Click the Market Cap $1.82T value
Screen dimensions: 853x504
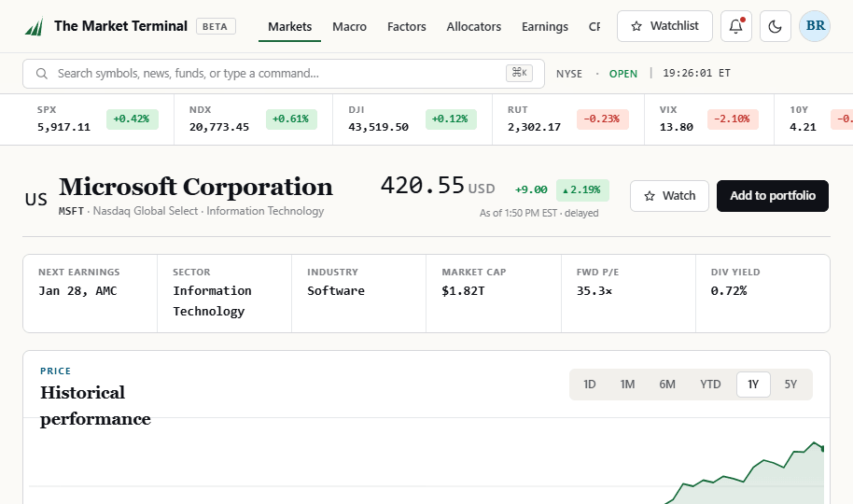(x=463, y=291)
